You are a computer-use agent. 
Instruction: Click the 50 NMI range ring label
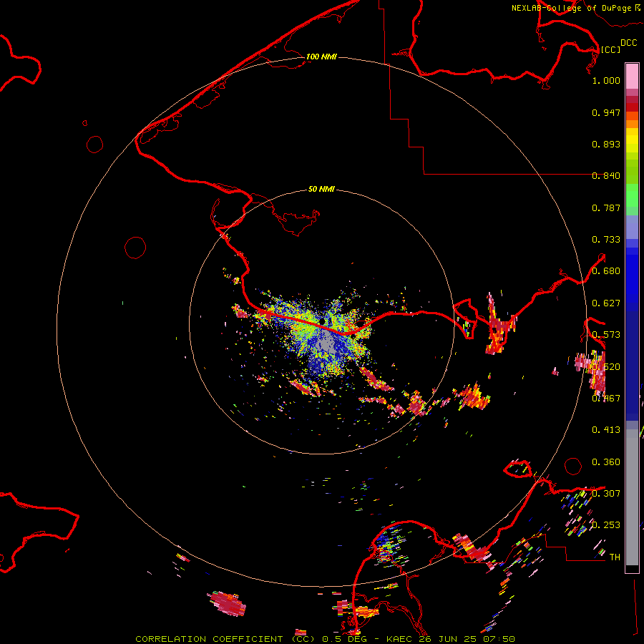pyautogui.click(x=321, y=189)
